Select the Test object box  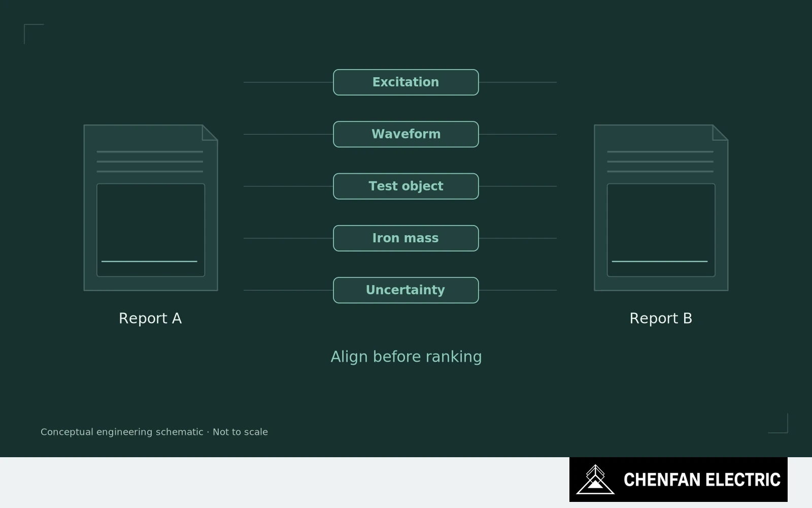[406, 186]
